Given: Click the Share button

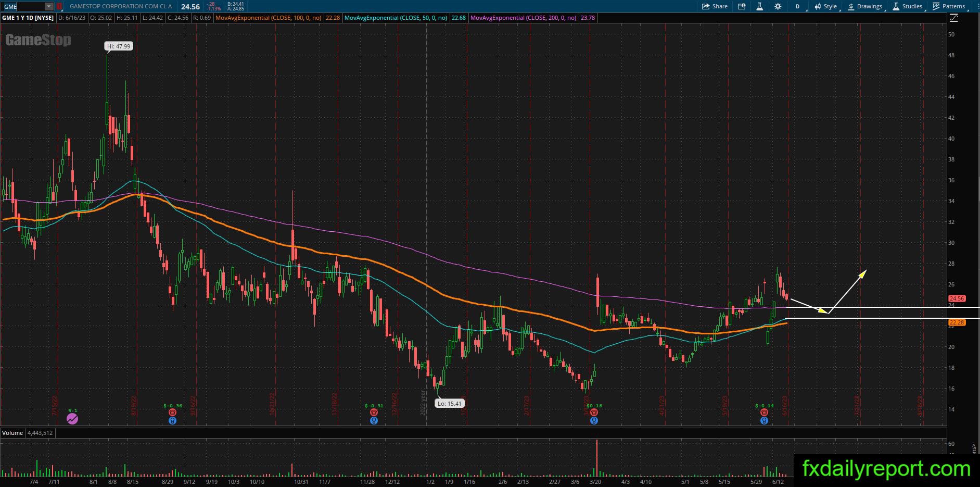Looking at the screenshot, I should pyautogui.click(x=715, y=6).
